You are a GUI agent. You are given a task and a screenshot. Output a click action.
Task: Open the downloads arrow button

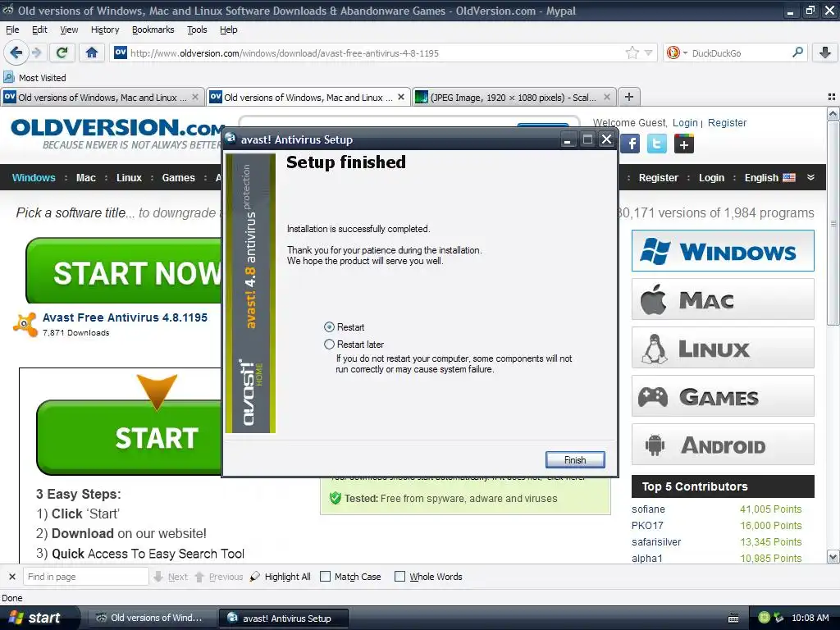(x=825, y=52)
